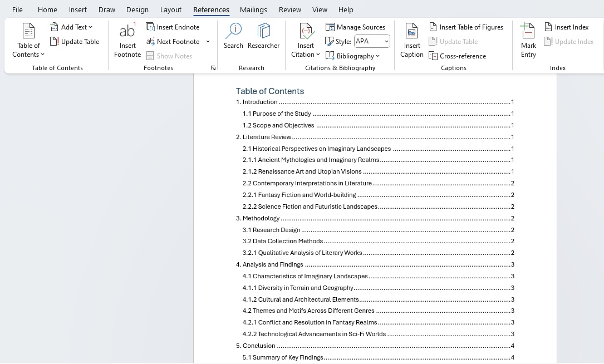Click '5. Conclusion' contents entry
Screen dimensions: 604x364
375,346
